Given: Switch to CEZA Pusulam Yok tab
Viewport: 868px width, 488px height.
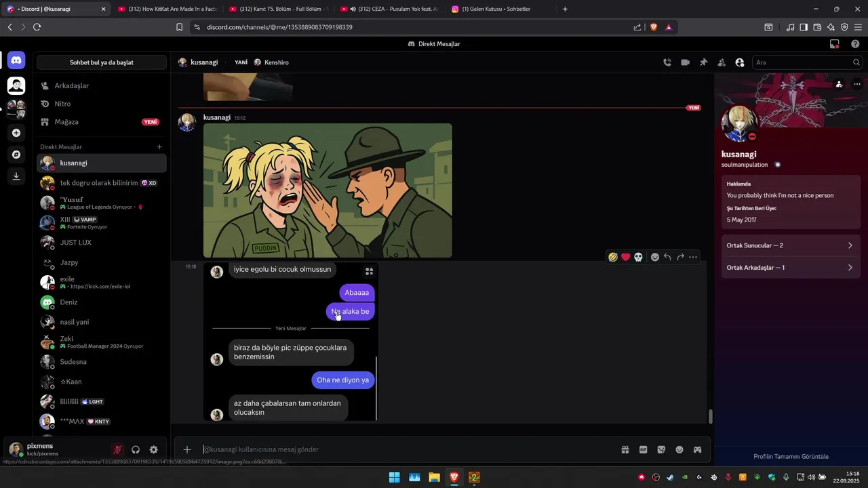Looking at the screenshot, I should (389, 9).
